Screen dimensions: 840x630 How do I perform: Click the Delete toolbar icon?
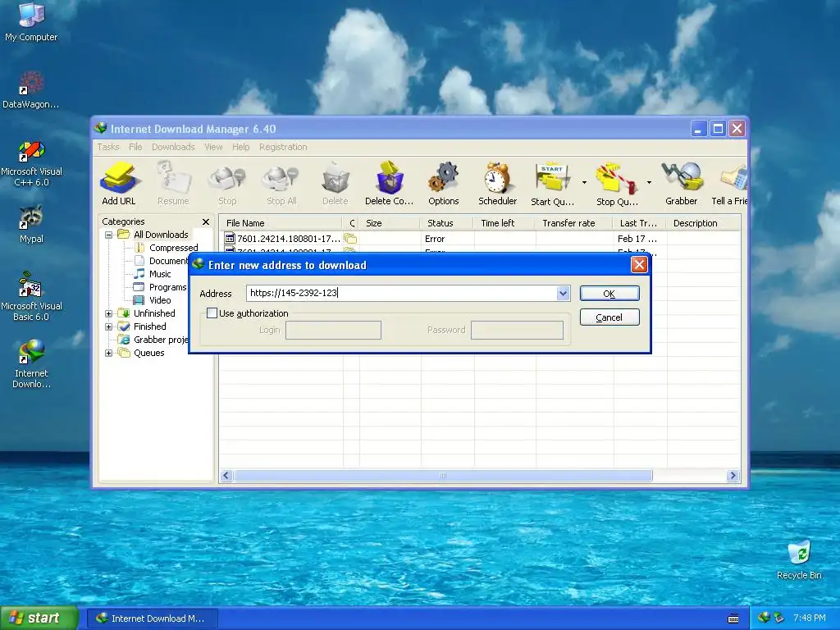click(x=336, y=178)
